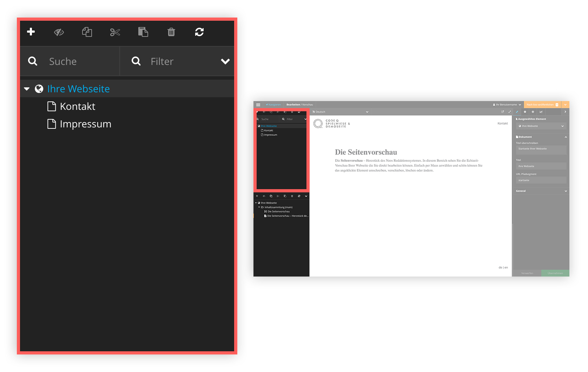Collapse the large Ihre Webseite tree node
Screen dimensions: 588x372
click(x=27, y=89)
